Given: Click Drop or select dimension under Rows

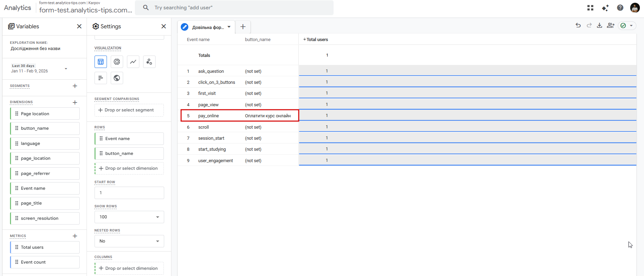Looking at the screenshot, I should point(129,168).
